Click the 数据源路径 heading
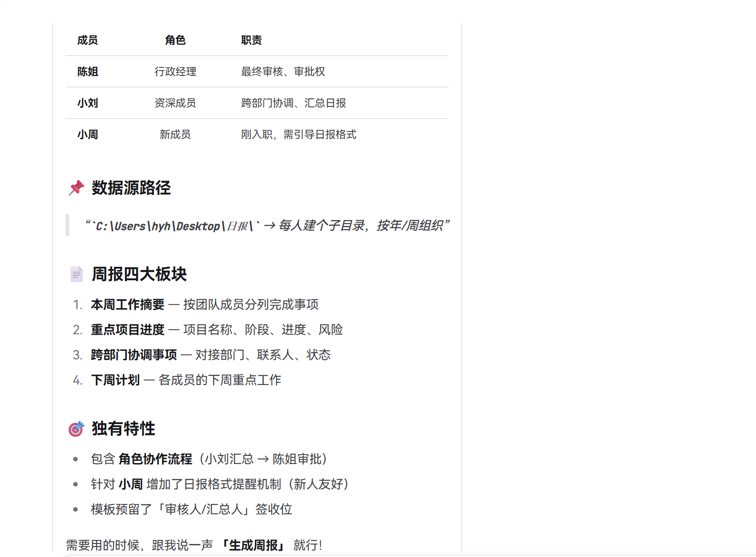Image resolution: width=756 pixels, height=557 pixels. coord(131,188)
